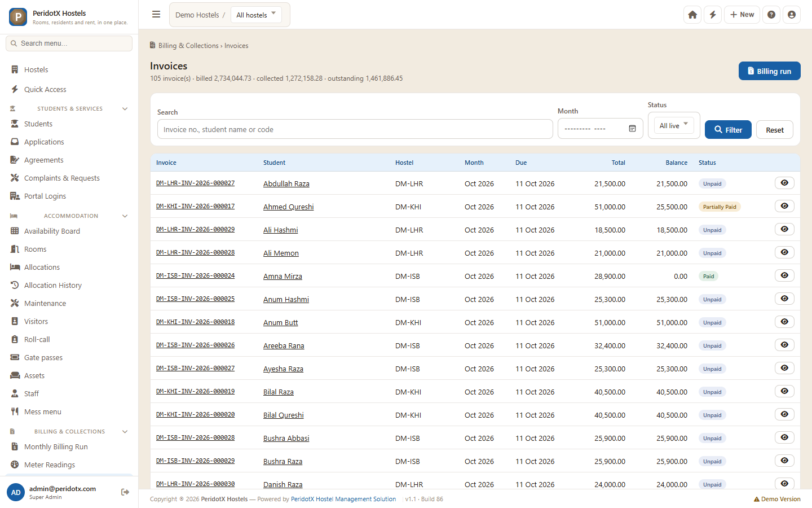Open the help question mark icon
The width and height of the screenshot is (812, 508).
771,15
